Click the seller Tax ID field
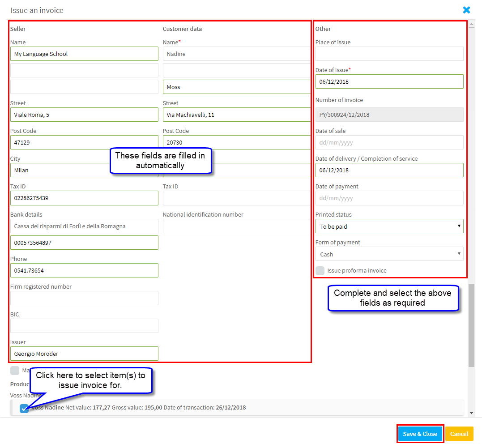482x448 pixels. point(84,198)
